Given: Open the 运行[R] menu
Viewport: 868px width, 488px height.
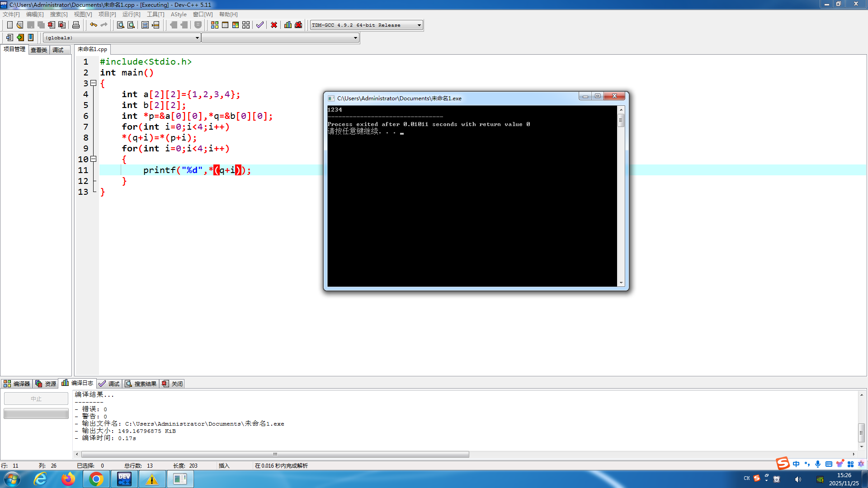Looking at the screenshot, I should click(131, 14).
